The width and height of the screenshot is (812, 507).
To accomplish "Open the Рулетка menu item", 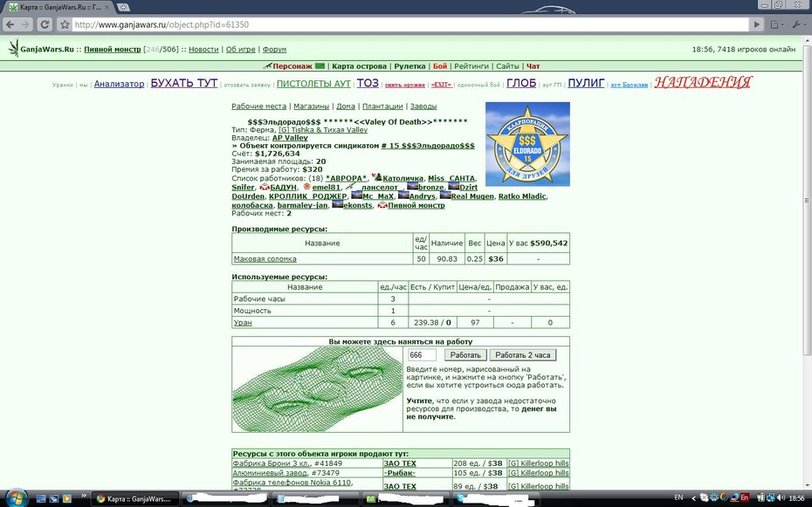I will click(409, 66).
